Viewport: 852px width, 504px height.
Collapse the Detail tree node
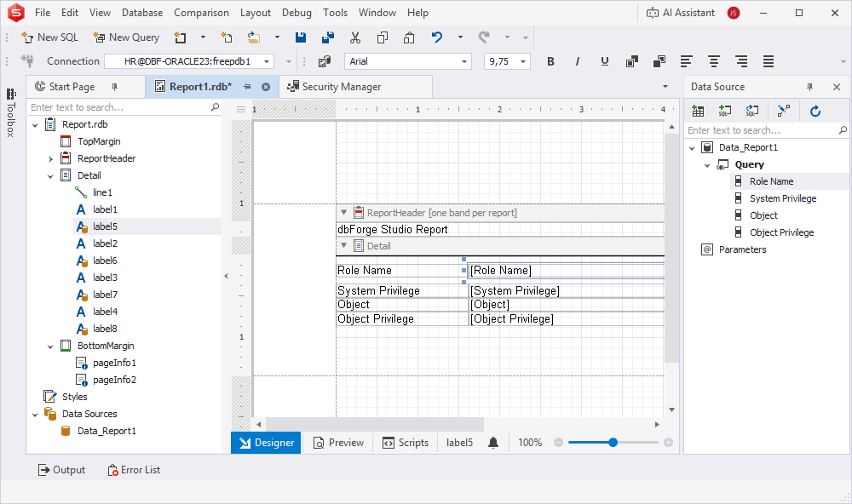coord(50,176)
